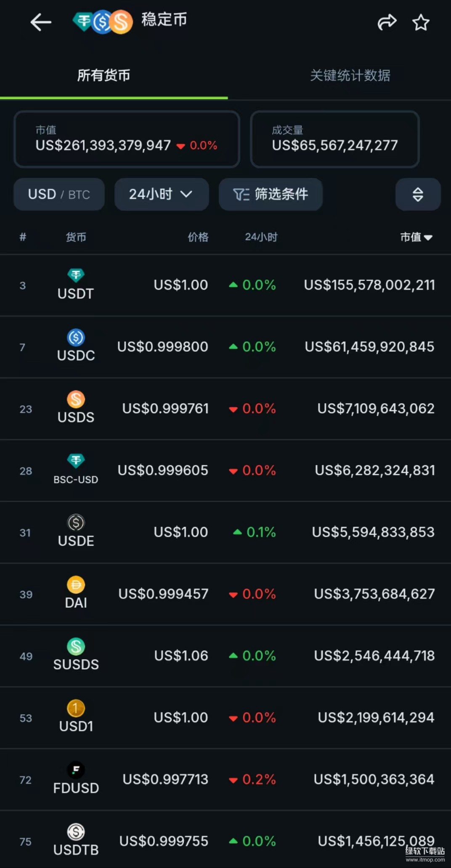This screenshot has height=868, width=451.
Task: Open the orange USDS coin icon
Action: tap(76, 399)
